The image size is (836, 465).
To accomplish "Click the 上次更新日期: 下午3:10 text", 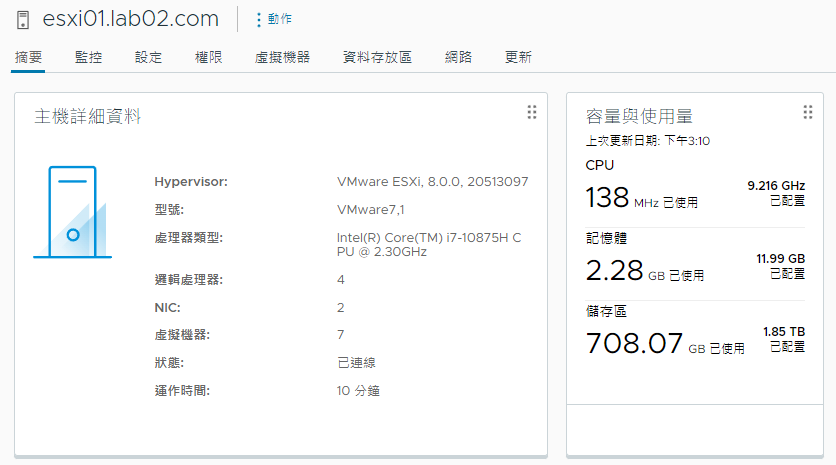I will point(648,141).
